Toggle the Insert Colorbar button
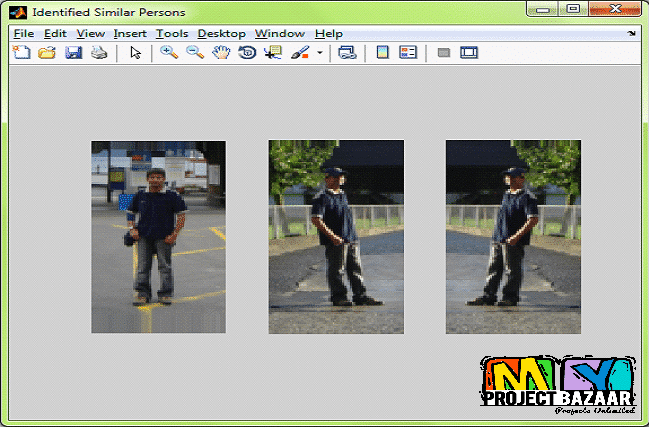649x431 pixels. [x=382, y=53]
